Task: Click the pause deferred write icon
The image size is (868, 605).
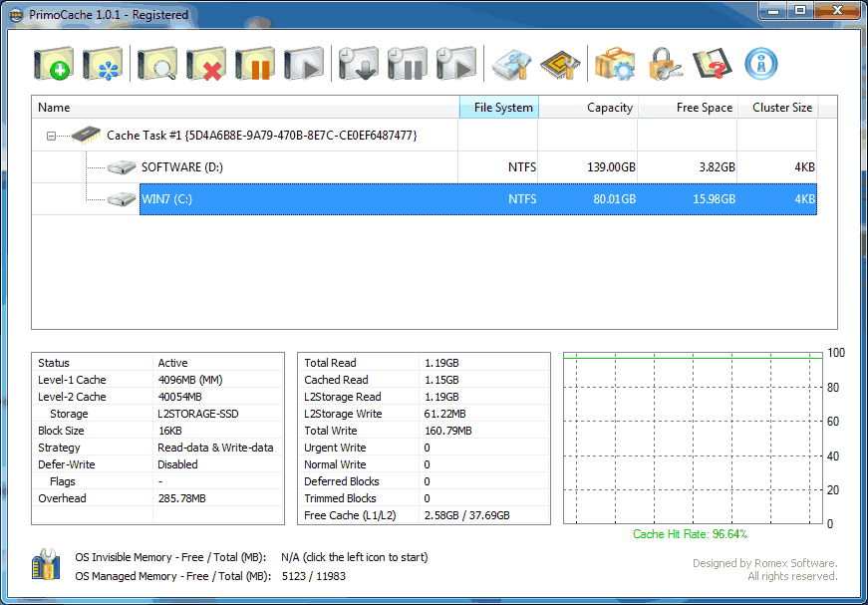Action: 407,64
